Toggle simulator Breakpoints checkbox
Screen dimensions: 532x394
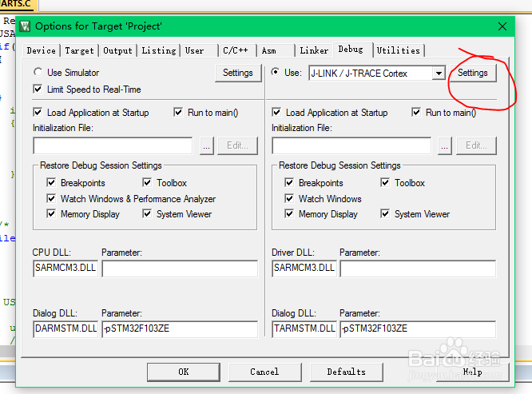pos(51,182)
